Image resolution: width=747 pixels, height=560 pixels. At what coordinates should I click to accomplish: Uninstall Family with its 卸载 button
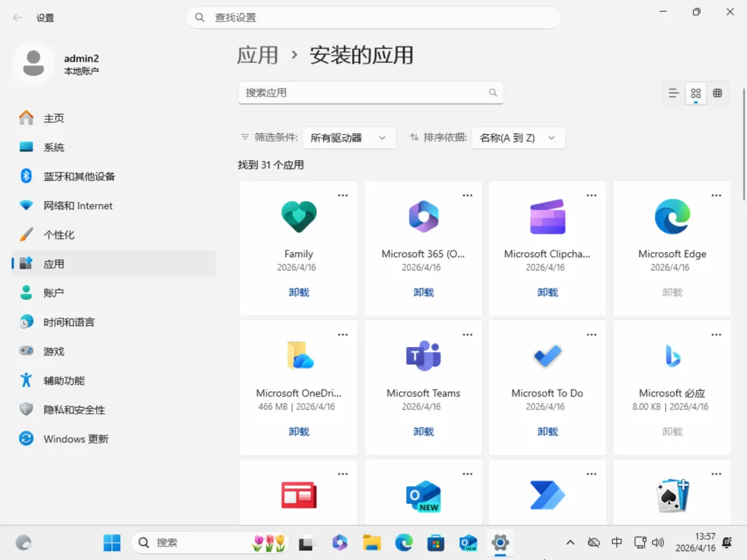[299, 292]
